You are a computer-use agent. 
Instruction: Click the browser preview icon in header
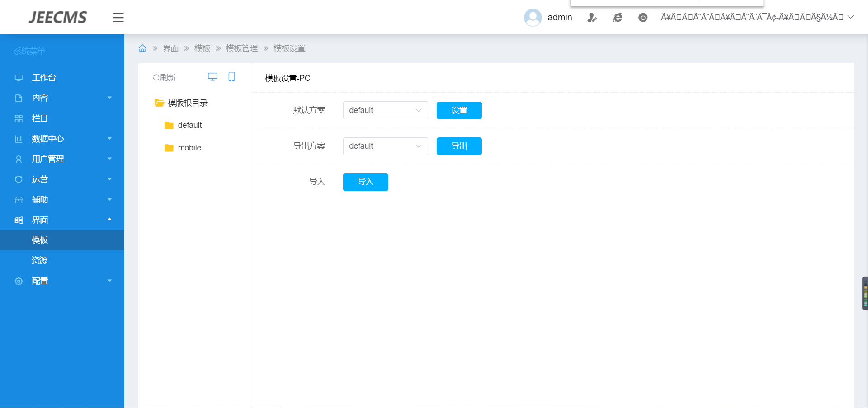618,18
